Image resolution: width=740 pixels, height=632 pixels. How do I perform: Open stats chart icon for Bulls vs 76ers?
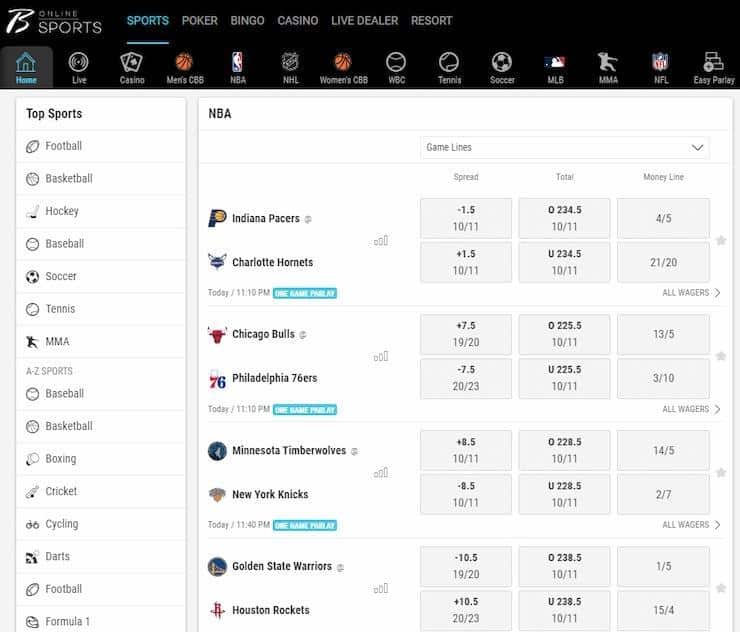381,357
